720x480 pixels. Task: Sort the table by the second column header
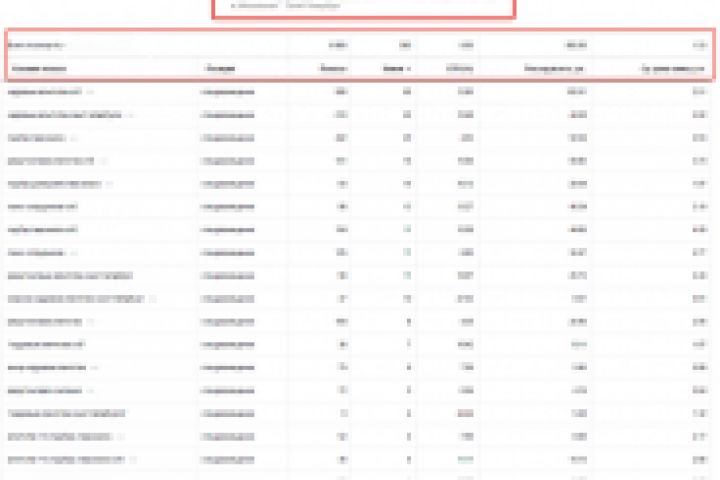[220, 68]
